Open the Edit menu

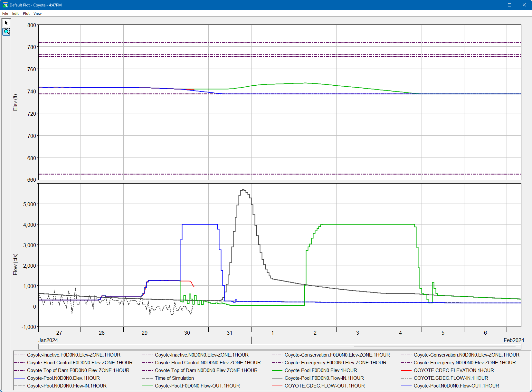[x=15, y=14]
